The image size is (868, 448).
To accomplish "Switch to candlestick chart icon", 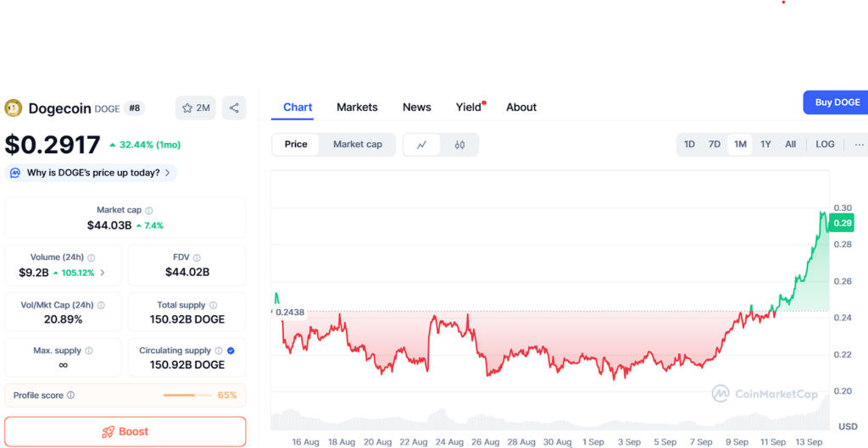I will coord(459,145).
